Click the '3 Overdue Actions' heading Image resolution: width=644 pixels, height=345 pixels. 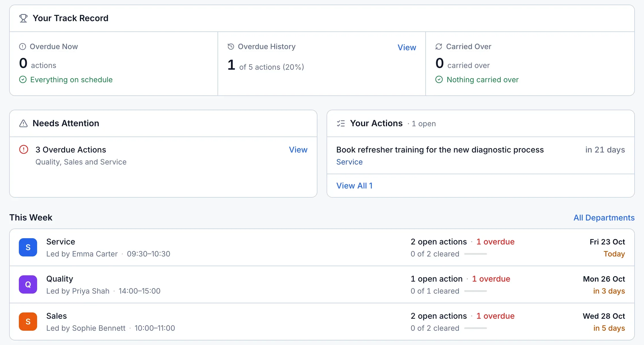tap(71, 150)
